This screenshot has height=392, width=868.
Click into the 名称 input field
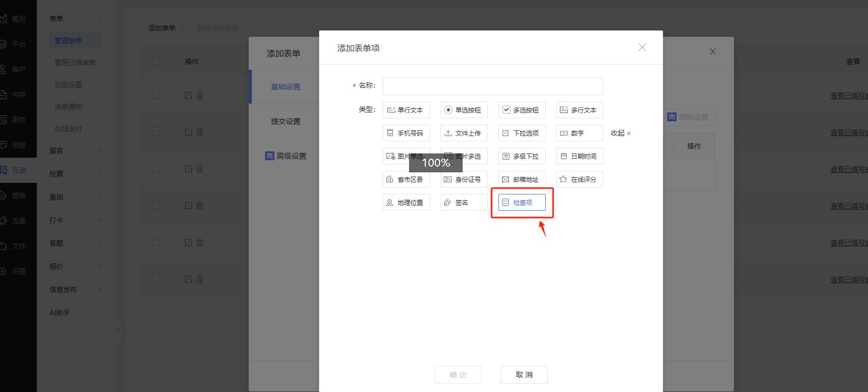[493, 86]
